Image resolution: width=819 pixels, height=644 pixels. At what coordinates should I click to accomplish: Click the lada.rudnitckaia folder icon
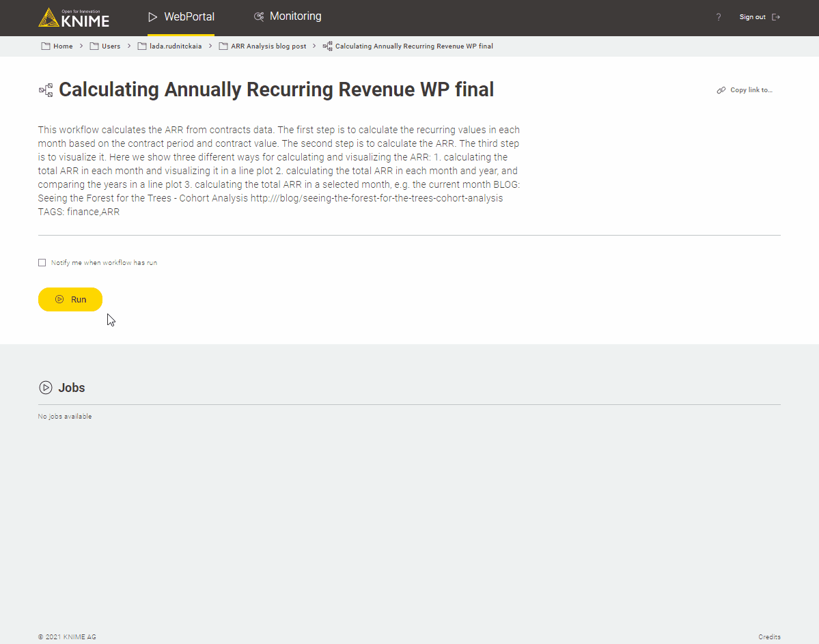pyautogui.click(x=142, y=46)
